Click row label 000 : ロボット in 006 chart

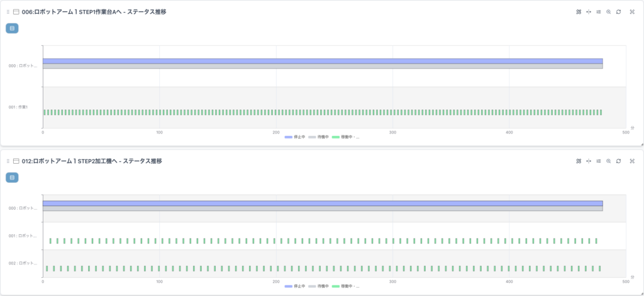tap(23, 65)
